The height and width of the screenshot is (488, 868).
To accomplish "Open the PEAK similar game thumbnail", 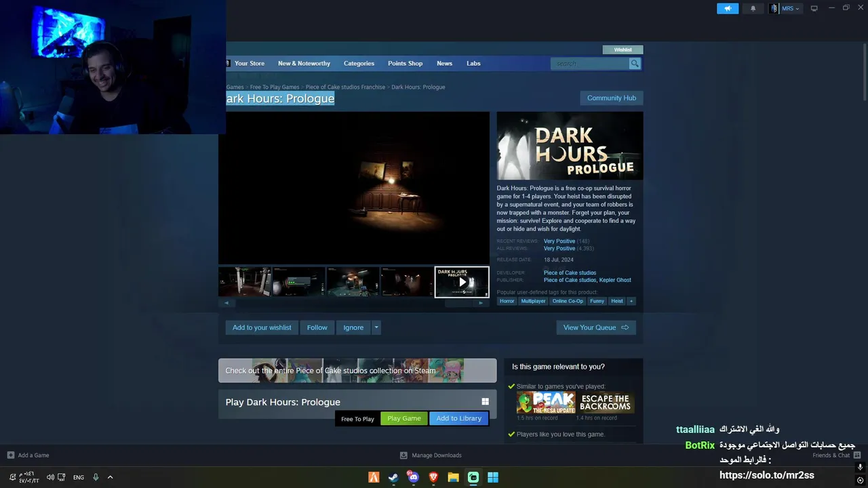I will point(546,403).
